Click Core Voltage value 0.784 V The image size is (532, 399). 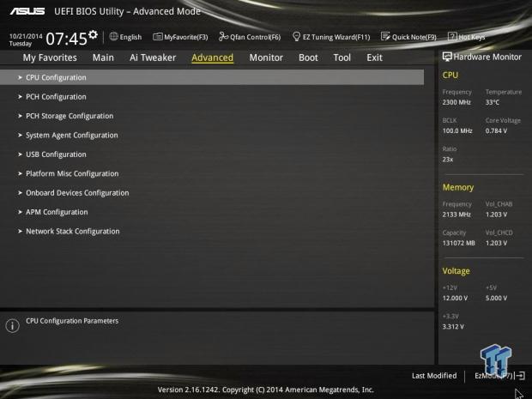coord(496,131)
